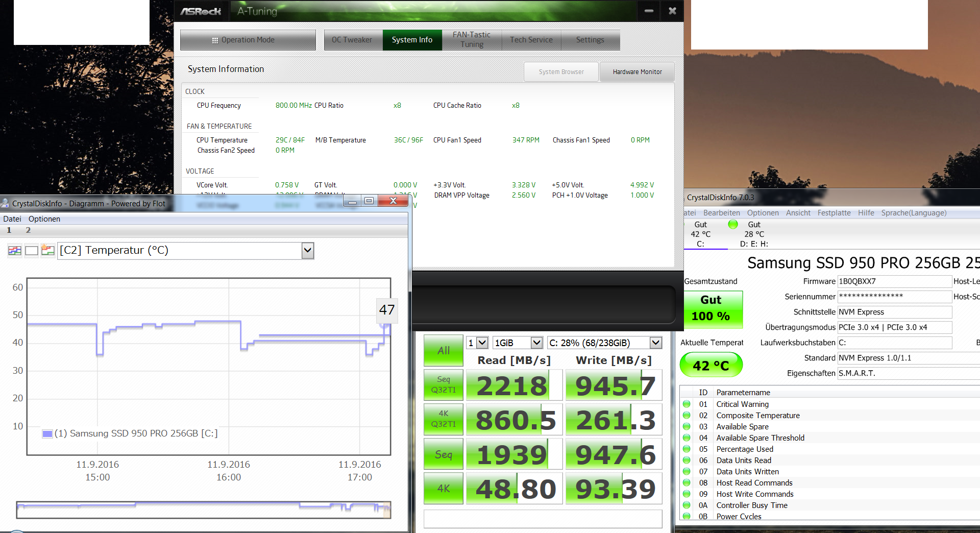Open the Optionen menu in Diagramm window
Image resolution: width=980 pixels, height=533 pixels.
44,219
